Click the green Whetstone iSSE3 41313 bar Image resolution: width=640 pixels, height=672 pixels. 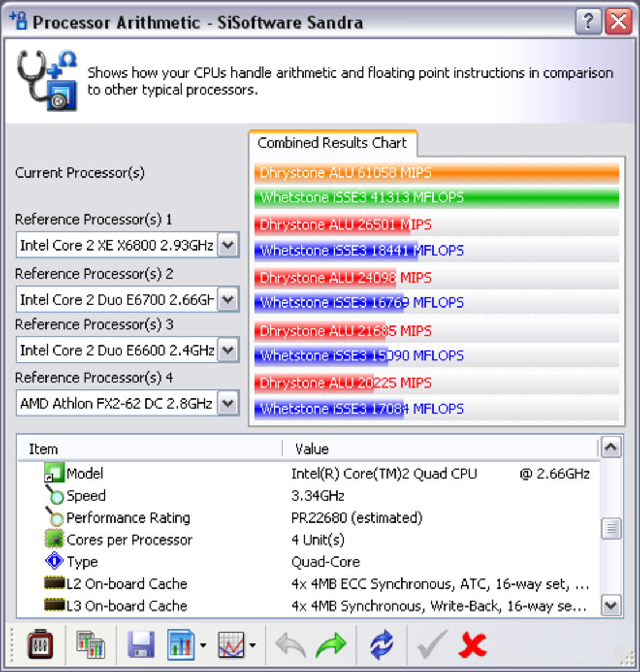(436, 198)
